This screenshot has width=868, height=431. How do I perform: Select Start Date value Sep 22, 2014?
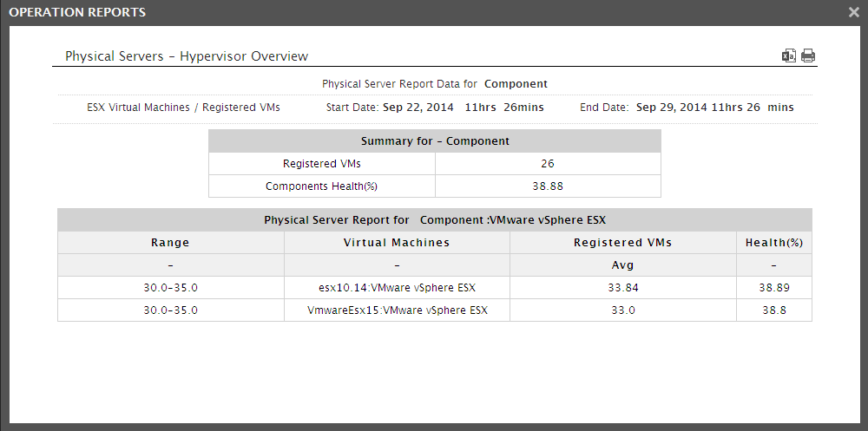point(418,108)
